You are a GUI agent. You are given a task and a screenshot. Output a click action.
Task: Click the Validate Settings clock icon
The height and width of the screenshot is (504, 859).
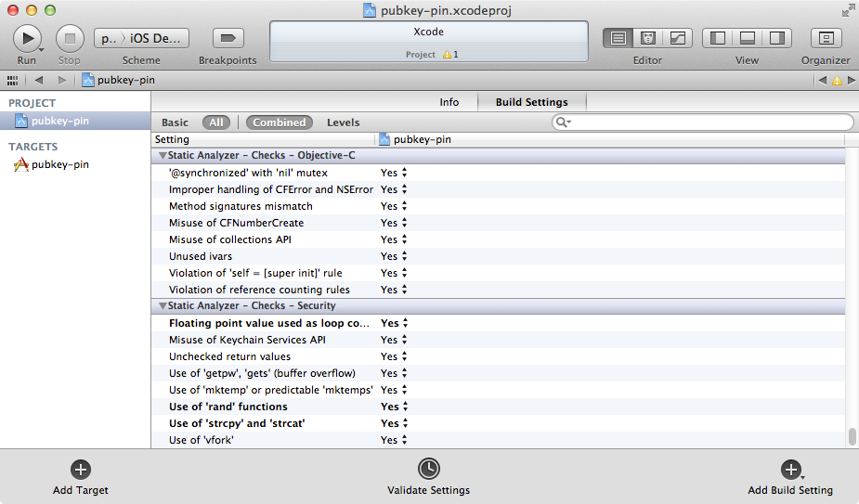428,469
